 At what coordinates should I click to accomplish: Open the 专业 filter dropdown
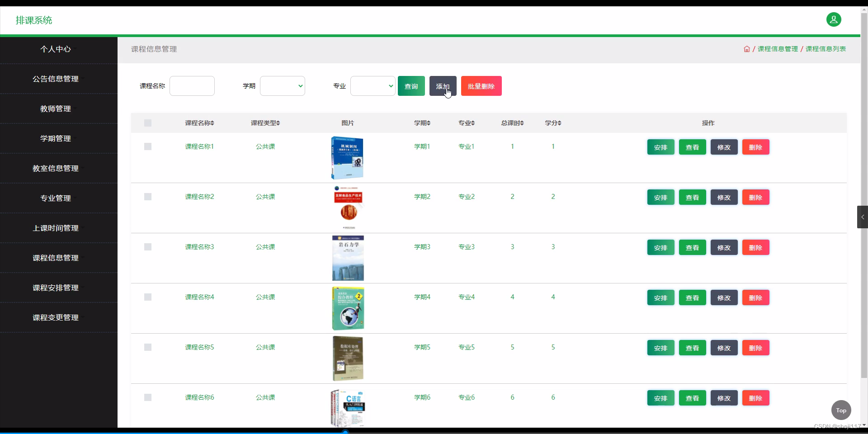click(373, 86)
